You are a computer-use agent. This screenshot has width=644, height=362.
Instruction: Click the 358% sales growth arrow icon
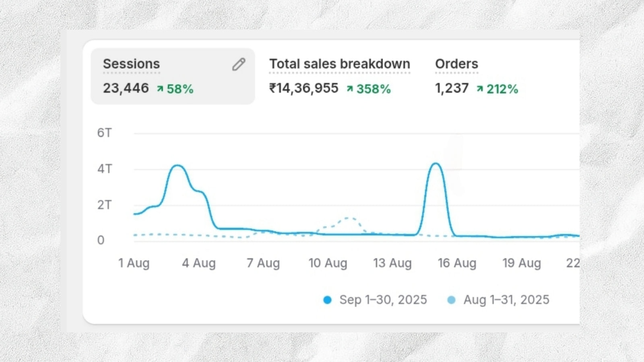(350, 89)
